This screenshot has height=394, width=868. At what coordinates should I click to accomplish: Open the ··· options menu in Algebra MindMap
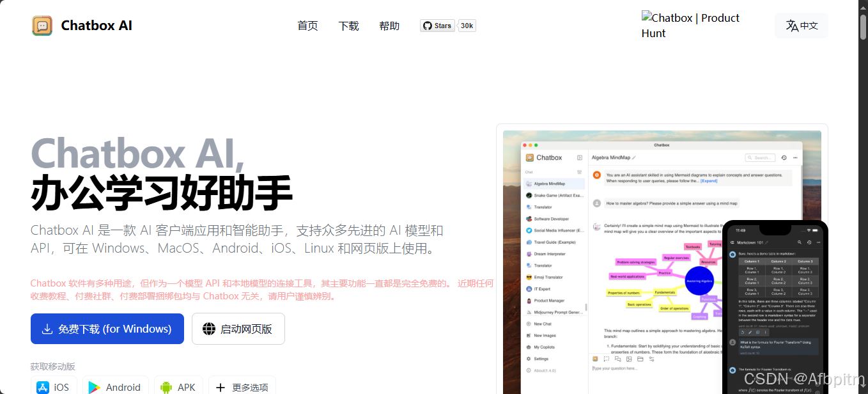[795, 157]
